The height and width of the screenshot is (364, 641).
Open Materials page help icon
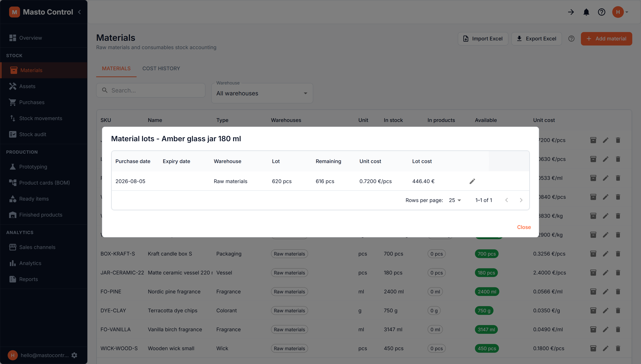pyautogui.click(x=571, y=39)
